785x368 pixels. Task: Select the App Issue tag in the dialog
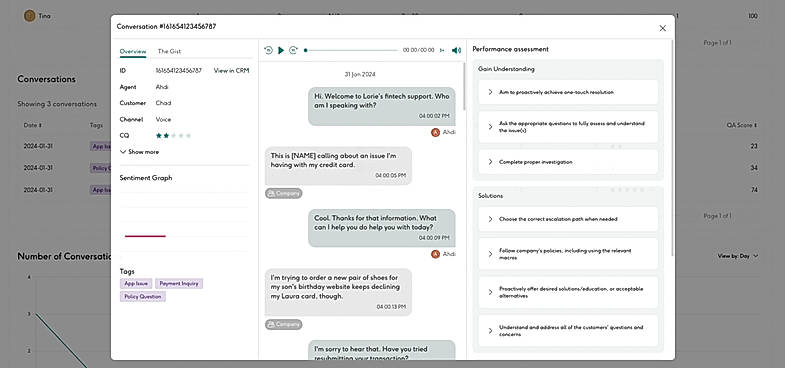[136, 283]
